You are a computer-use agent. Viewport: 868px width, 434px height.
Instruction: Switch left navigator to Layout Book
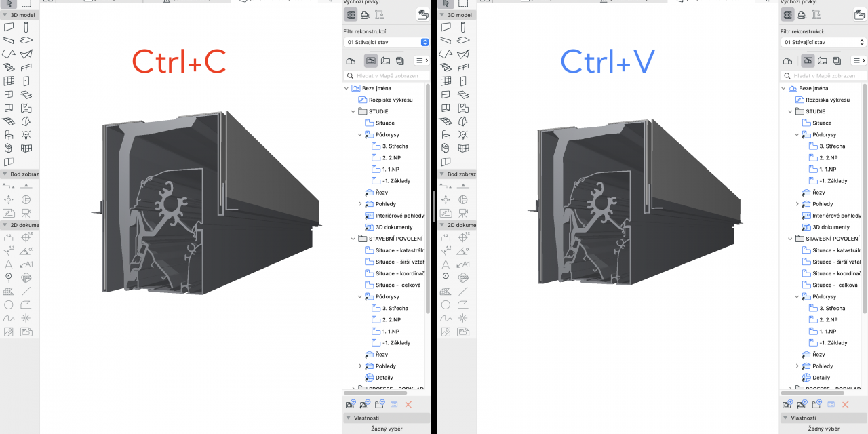pos(385,61)
